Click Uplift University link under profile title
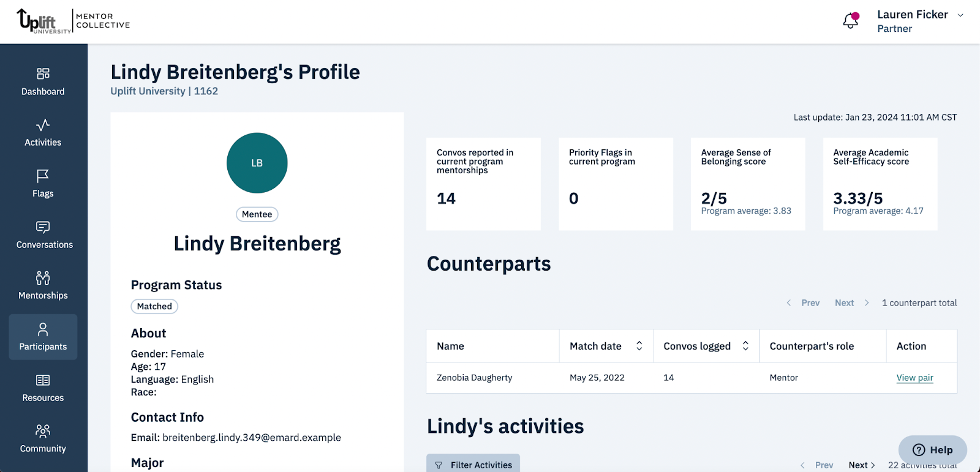Viewport: 980px width, 472px height. [x=147, y=91]
